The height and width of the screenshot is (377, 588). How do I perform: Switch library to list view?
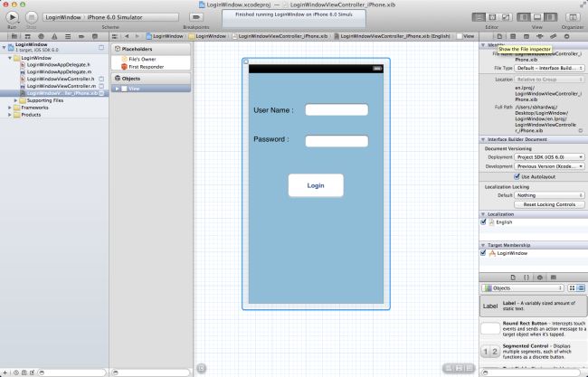tap(581, 287)
